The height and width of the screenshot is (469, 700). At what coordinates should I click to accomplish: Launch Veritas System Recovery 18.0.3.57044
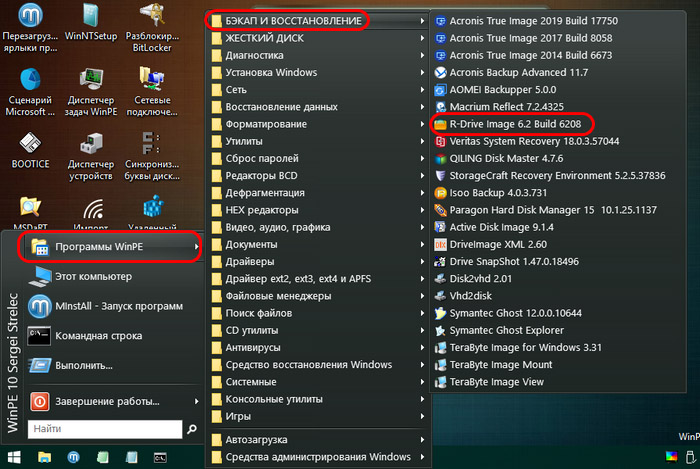527,141
